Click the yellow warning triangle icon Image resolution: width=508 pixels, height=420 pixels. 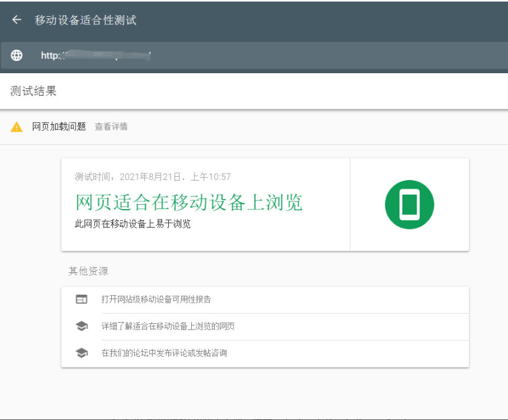(x=17, y=127)
